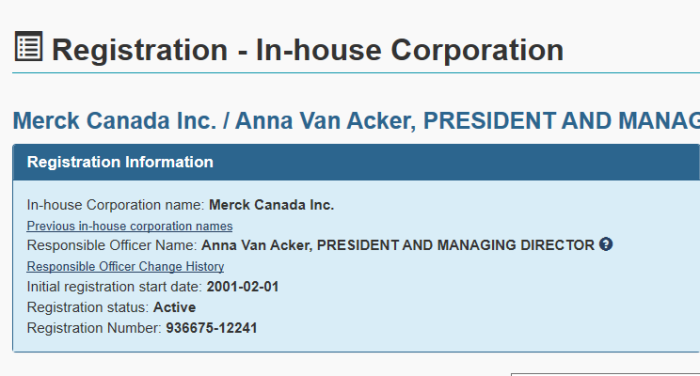Screen dimensions: 700x376
Task: Click the partially visible box below the panel
Action: tap(605, 374)
